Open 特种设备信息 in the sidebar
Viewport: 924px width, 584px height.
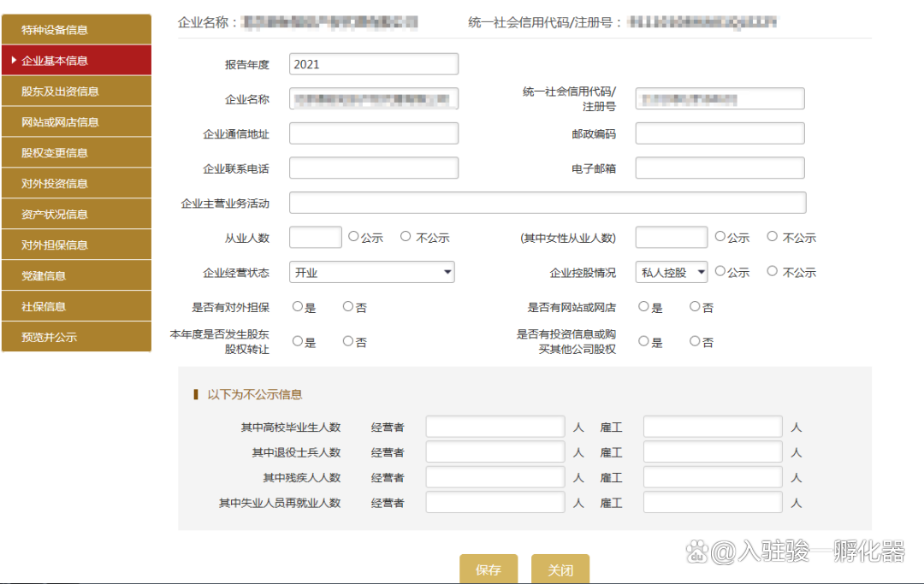(x=77, y=29)
